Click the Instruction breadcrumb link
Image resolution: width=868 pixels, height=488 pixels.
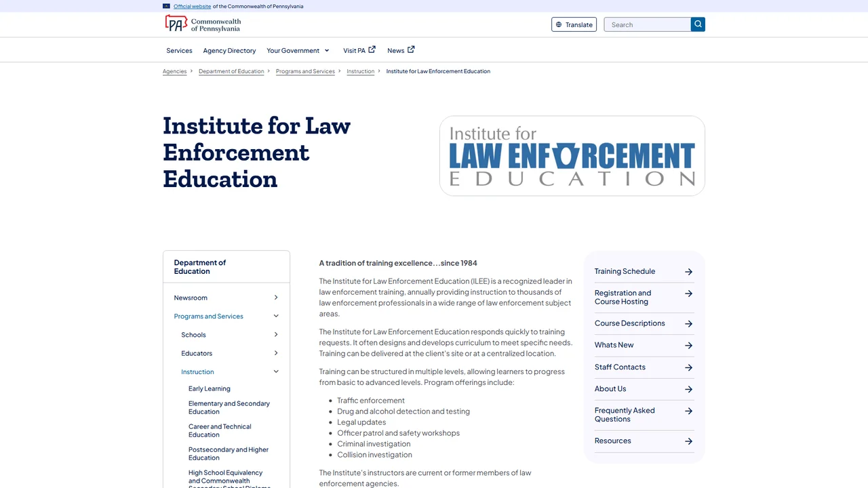(x=360, y=71)
